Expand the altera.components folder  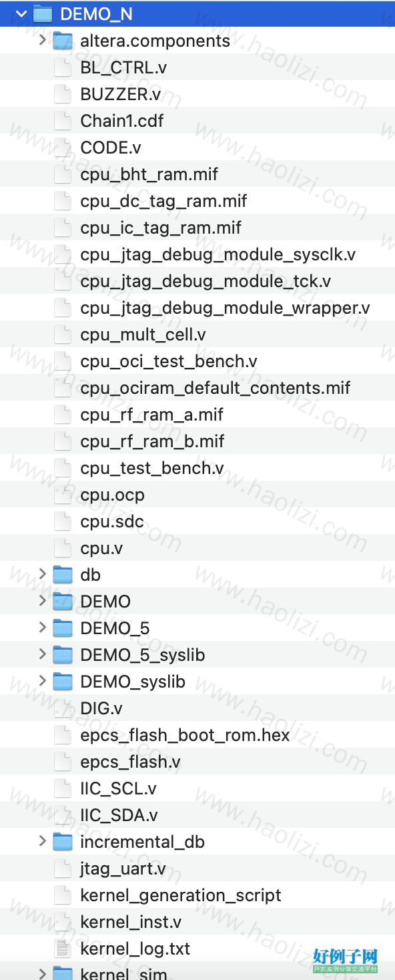(42, 40)
